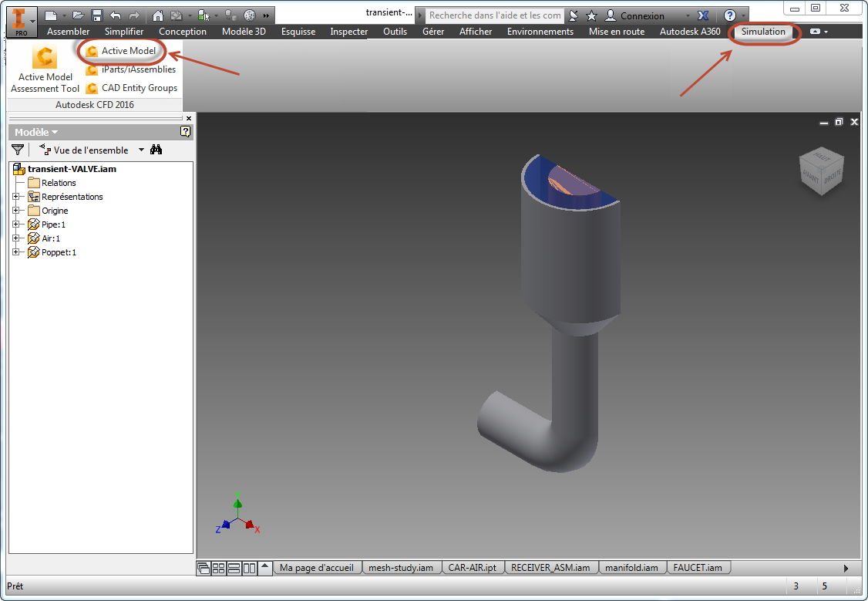Click the Active Model button
The width and height of the screenshot is (868, 601).
click(x=121, y=51)
